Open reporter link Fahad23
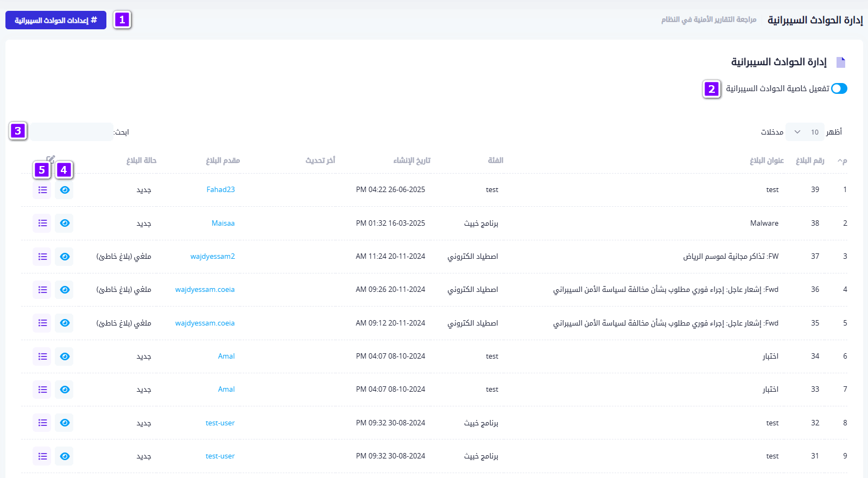 pos(220,189)
